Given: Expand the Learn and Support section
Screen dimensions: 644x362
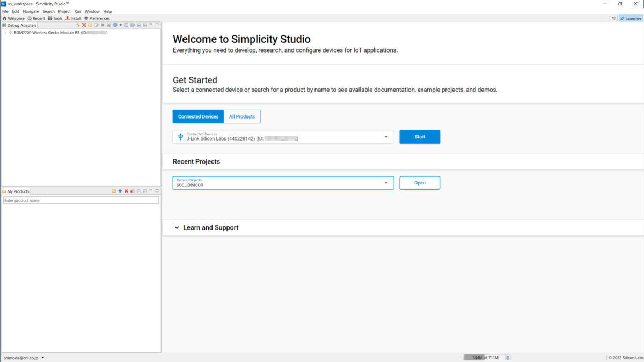Looking at the screenshot, I should 206,227.
